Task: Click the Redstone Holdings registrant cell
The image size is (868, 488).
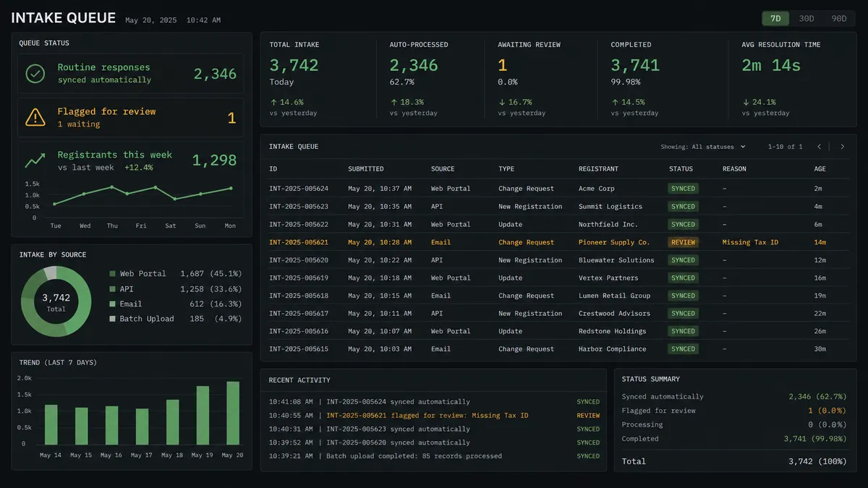Action: click(612, 331)
